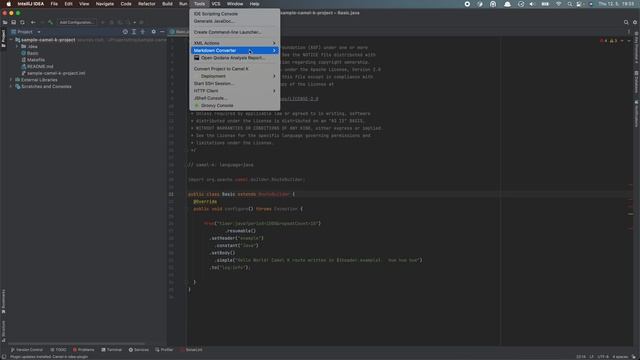The image size is (640, 360).
Task: Open TODO tool window
Action: click(x=58, y=350)
